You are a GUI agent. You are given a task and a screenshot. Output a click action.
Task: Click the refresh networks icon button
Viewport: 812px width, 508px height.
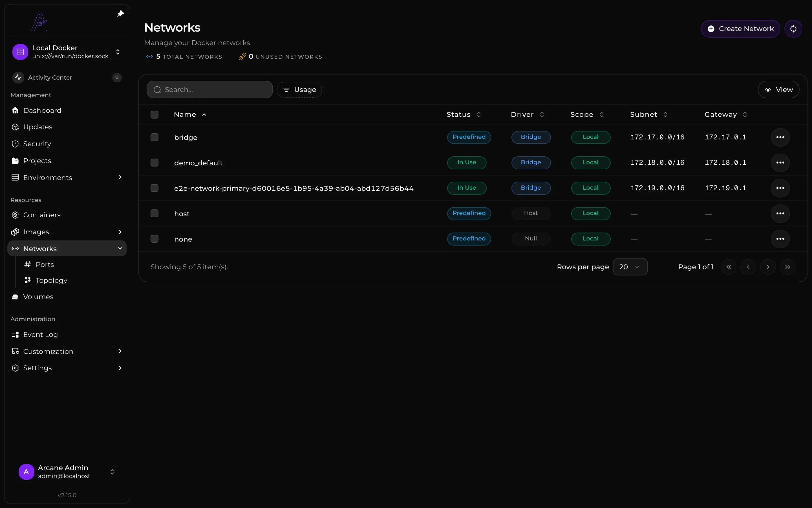tap(793, 29)
